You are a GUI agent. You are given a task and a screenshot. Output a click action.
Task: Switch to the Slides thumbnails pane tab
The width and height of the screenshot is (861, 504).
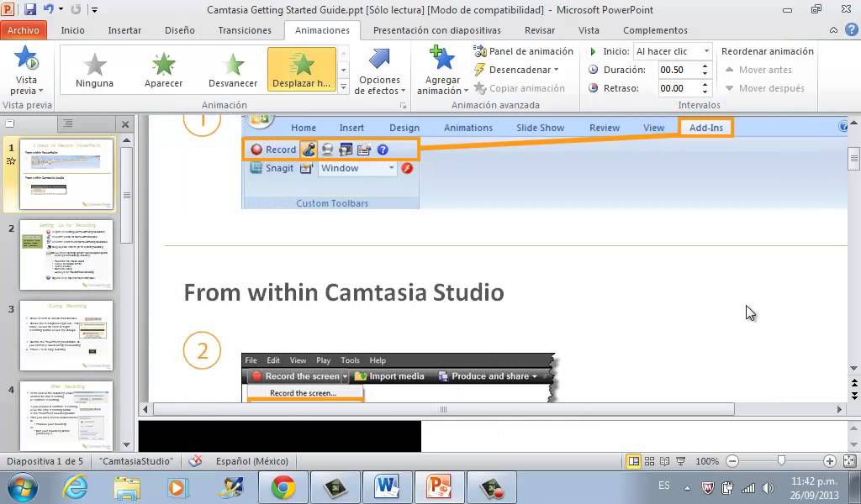pyautogui.click(x=10, y=123)
